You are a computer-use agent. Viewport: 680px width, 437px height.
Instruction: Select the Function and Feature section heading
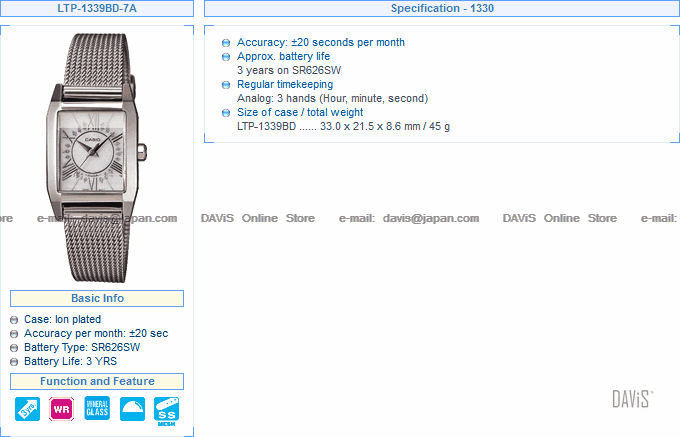click(97, 381)
